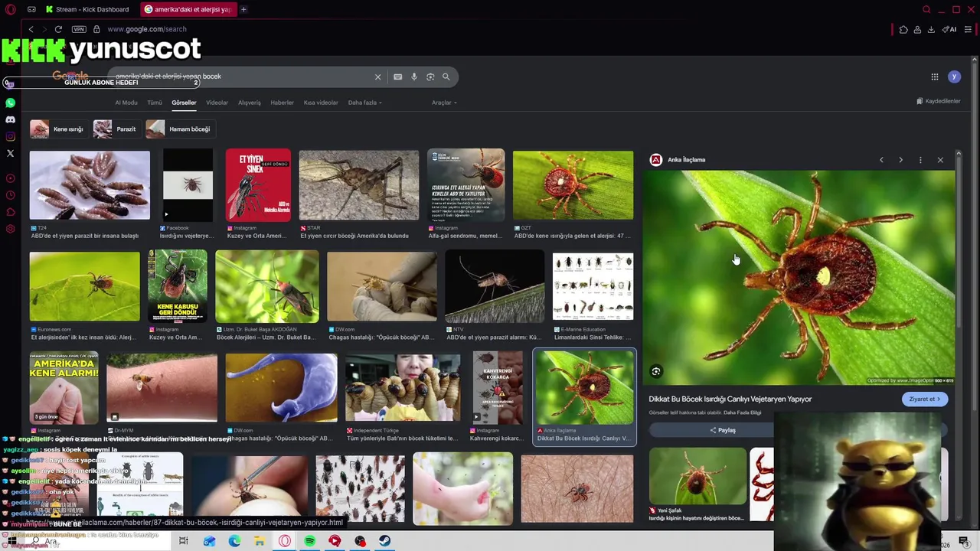Switch to Haberler tab

282,103
